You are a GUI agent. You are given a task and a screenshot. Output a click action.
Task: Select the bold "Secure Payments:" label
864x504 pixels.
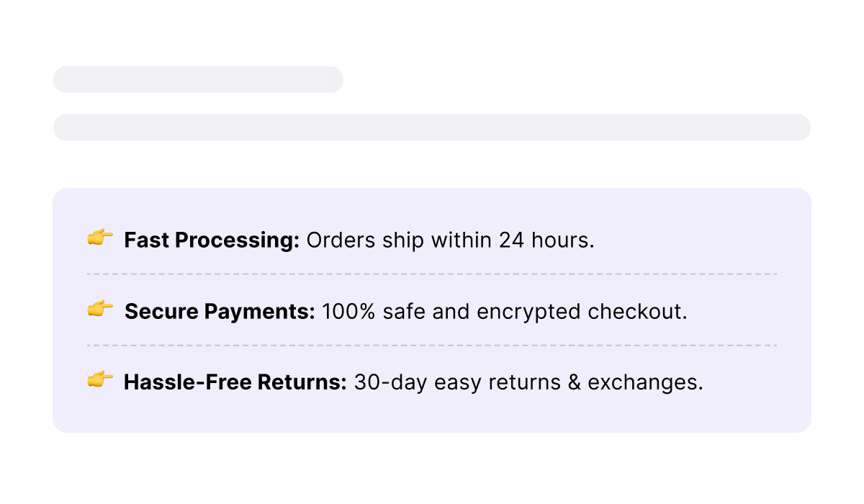pos(220,312)
